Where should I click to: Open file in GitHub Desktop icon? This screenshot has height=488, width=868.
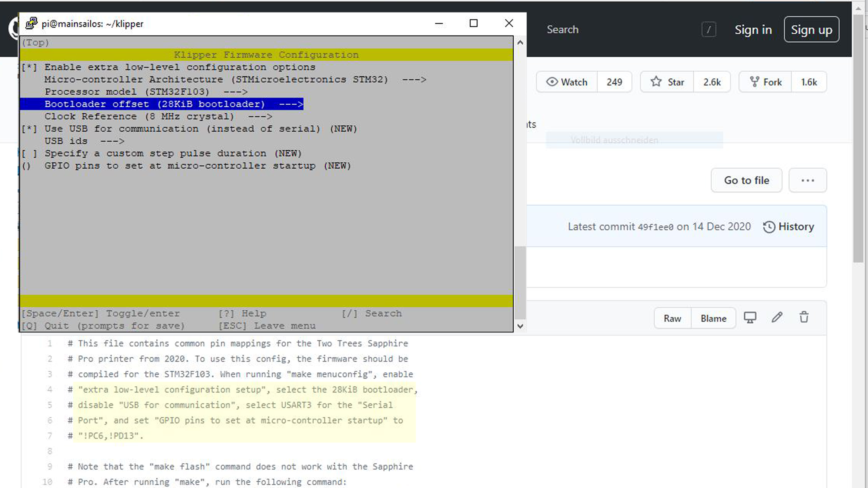click(750, 318)
